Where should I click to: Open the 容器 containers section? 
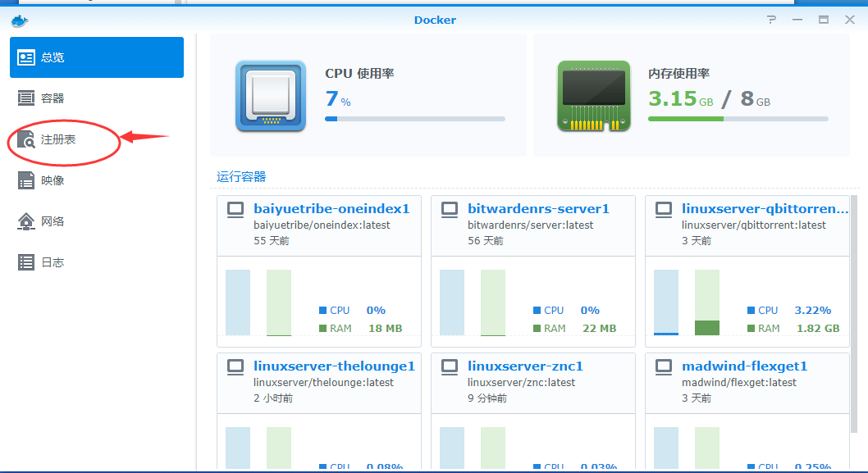97,98
